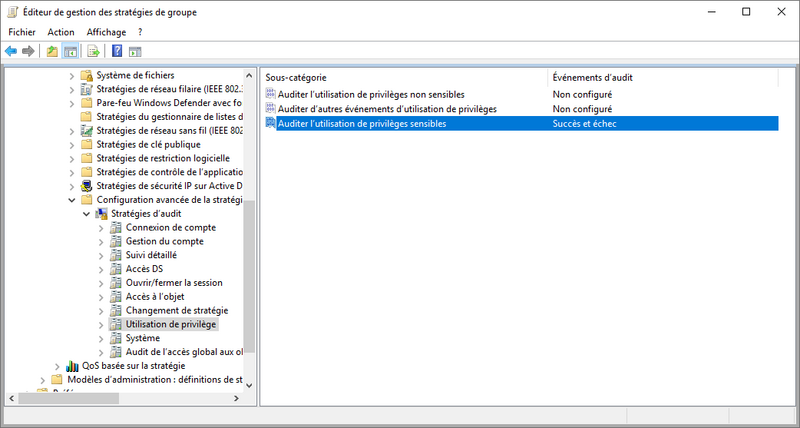Click the show/hide action pane icon
800x428 pixels.
[x=135, y=51]
